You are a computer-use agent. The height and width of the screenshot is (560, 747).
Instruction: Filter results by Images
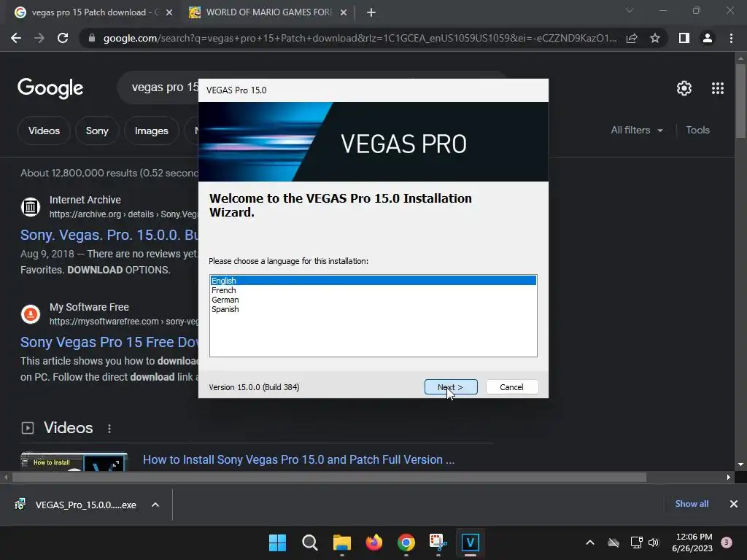(152, 131)
